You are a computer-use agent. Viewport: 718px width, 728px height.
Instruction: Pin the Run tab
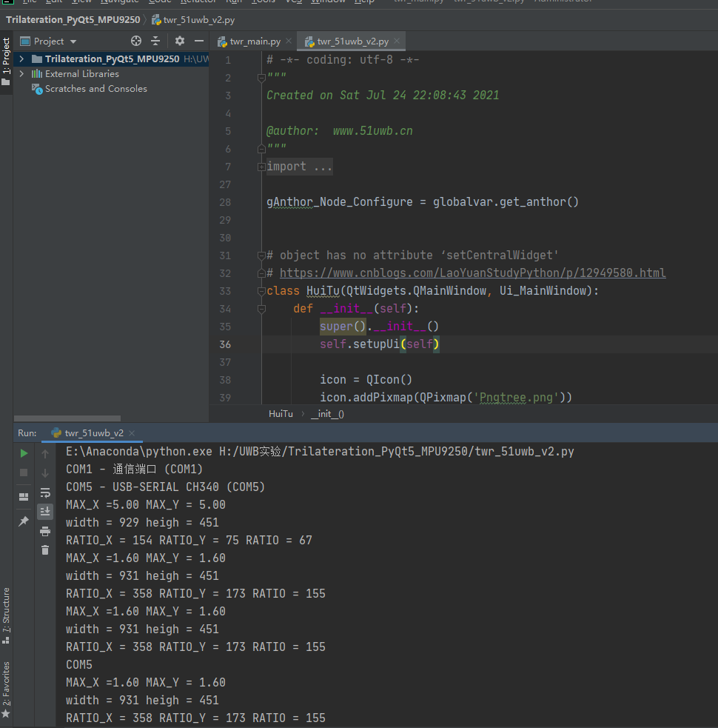(x=24, y=521)
